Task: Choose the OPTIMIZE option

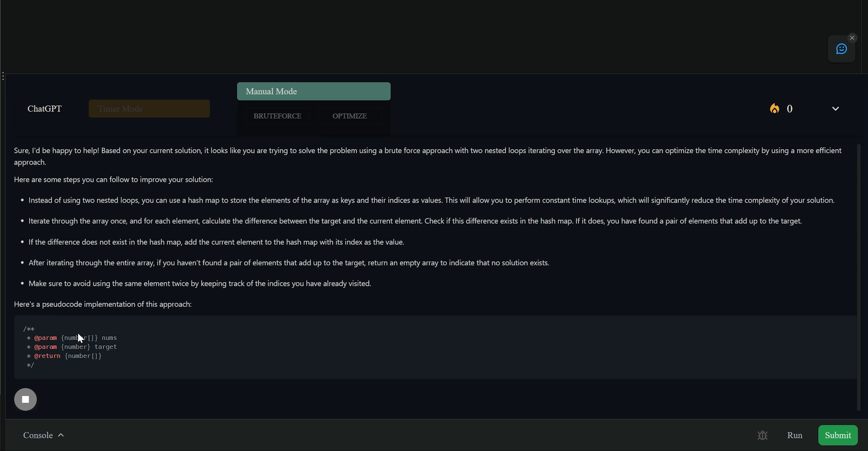Action: click(x=350, y=116)
